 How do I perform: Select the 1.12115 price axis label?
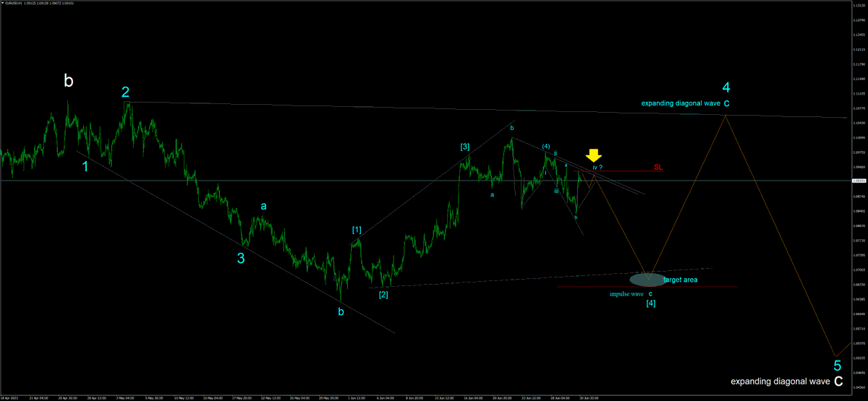click(x=858, y=48)
